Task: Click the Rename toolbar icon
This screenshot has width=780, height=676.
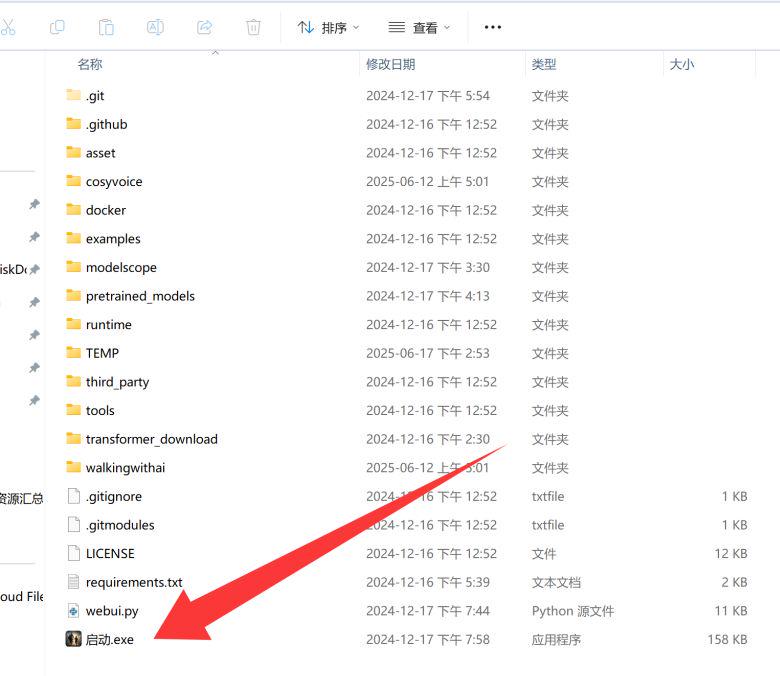Action: point(155,27)
